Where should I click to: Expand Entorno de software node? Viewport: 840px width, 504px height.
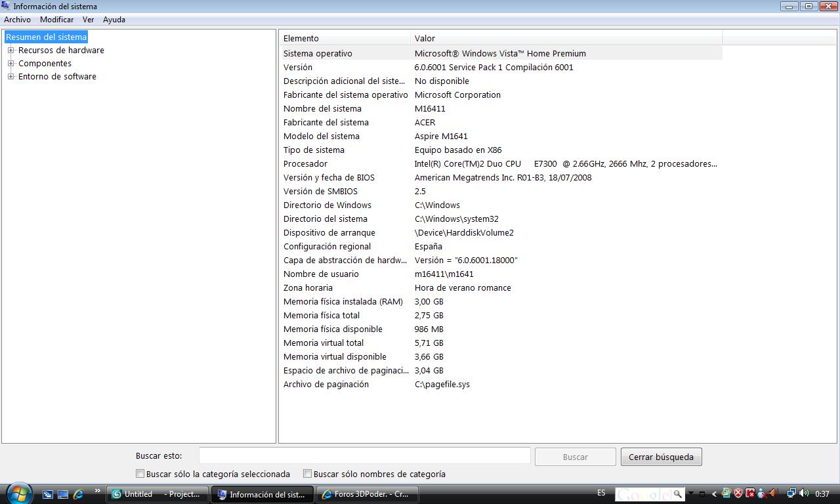click(10, 76)
